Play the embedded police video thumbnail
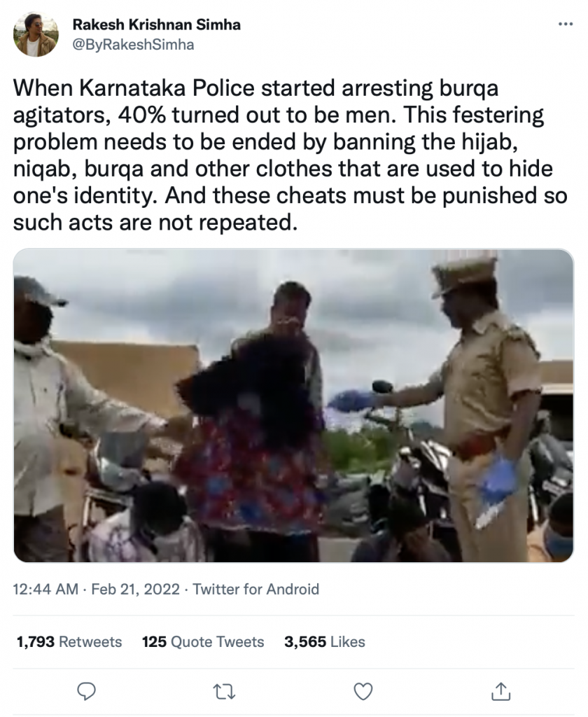Viewport: 588px width, 717px height. coord(293,405)
